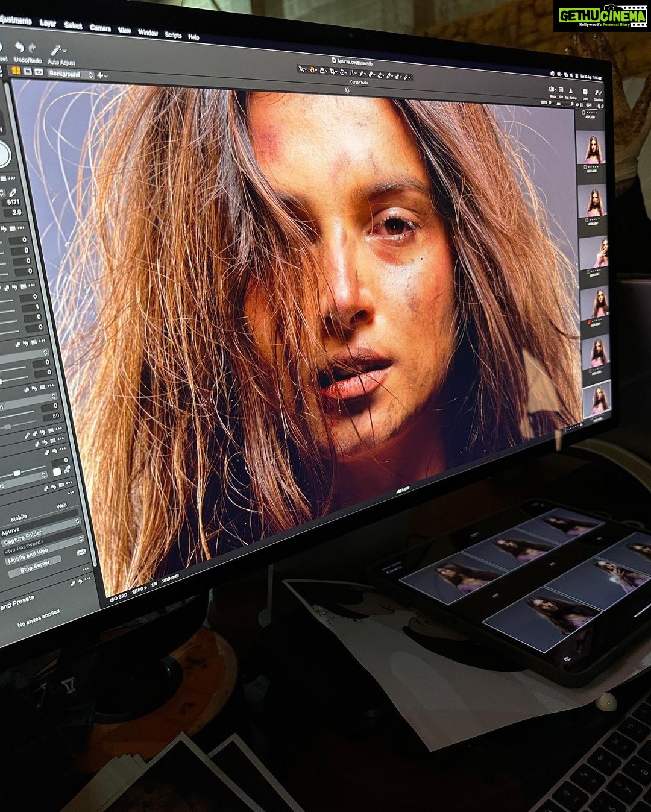
Task: Expand the Pan hand tool chevron
Action: coord(318,71)
